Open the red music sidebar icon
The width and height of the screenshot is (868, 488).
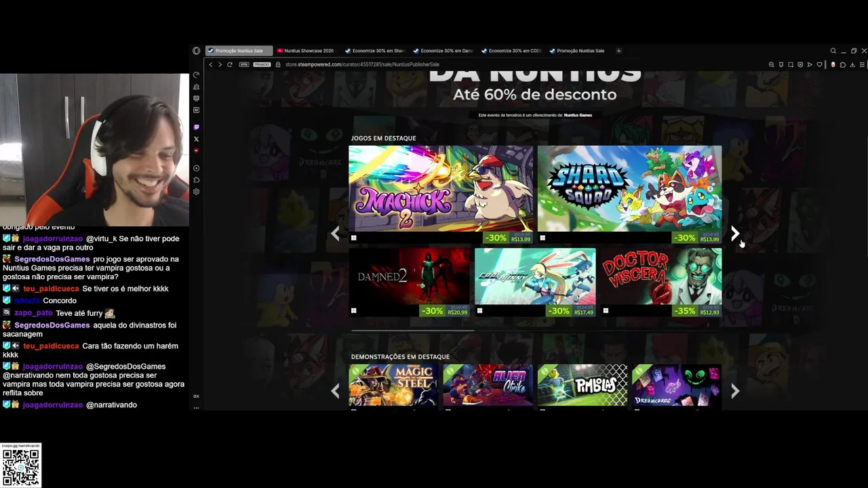(197, 150)
